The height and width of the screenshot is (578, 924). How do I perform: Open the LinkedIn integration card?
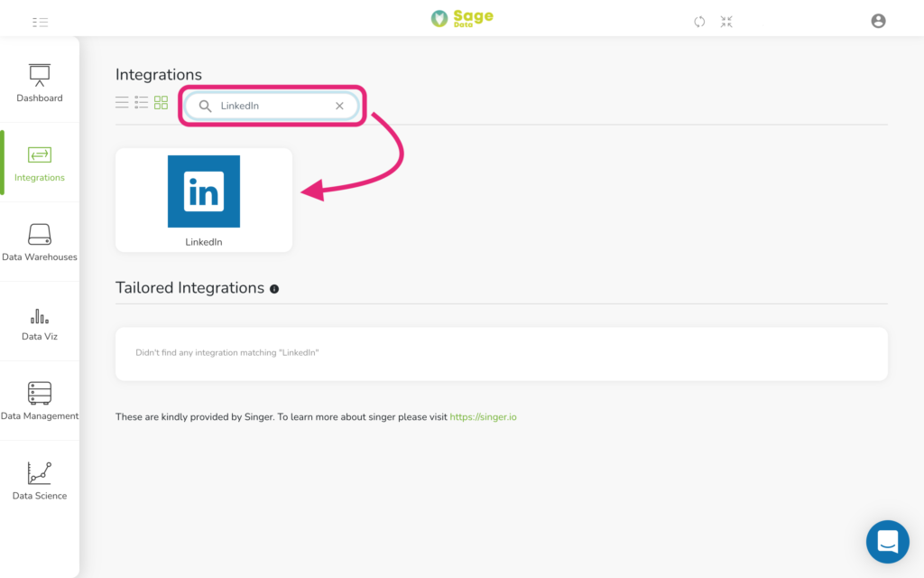coord(204,200)
